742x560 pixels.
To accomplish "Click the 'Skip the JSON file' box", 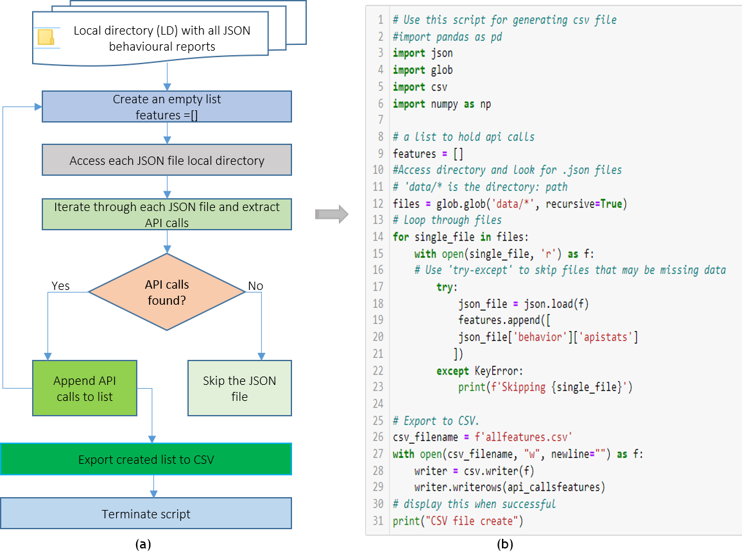I will click(x=239, y=388).
